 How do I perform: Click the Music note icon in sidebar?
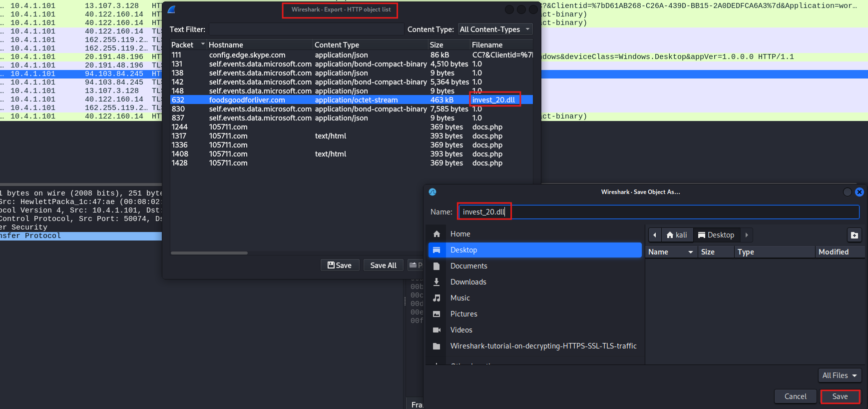pyautogui.click(x=436, y=298)
